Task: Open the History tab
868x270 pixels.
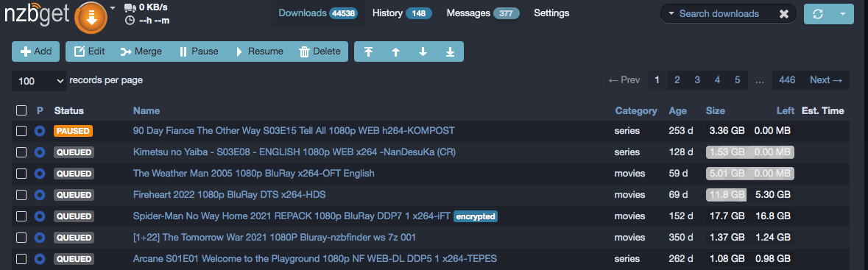Action: pyautogui.click(x=402, y=13)
